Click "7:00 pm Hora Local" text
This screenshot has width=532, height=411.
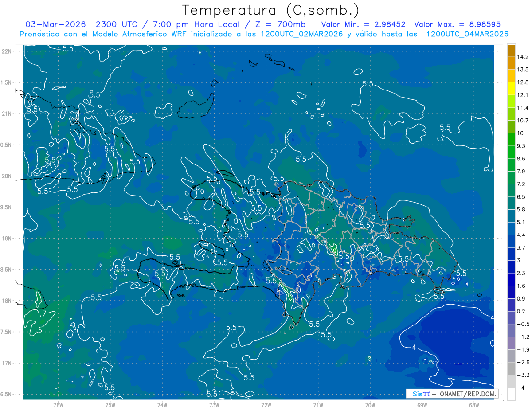click(x=196, y=24)
